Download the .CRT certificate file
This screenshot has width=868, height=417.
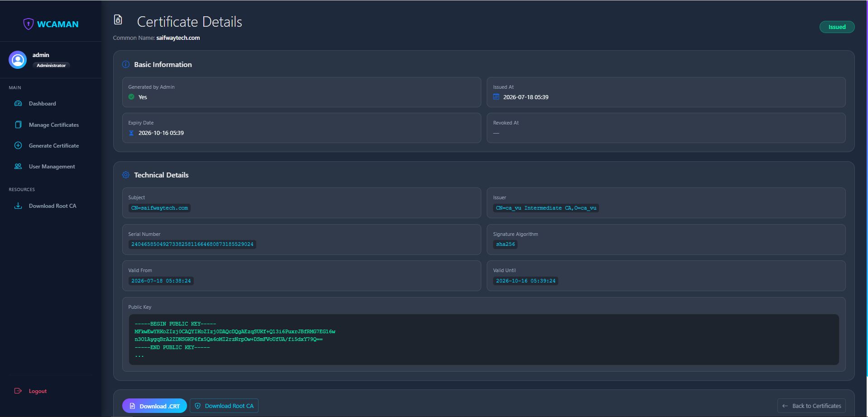point(154,406)
